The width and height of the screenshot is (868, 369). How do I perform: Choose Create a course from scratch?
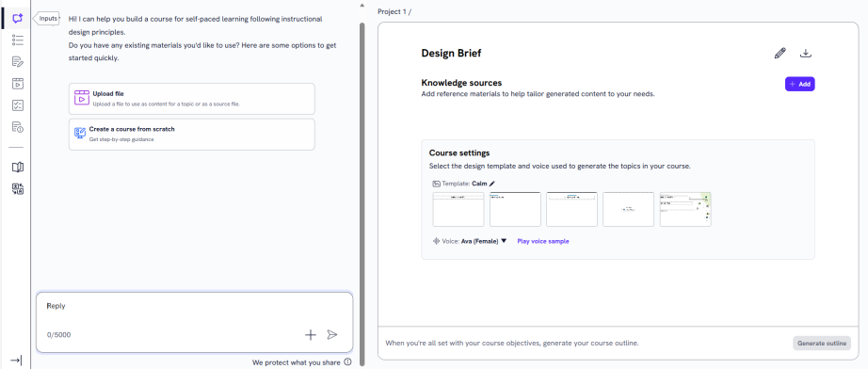click(x=191, y=134)
